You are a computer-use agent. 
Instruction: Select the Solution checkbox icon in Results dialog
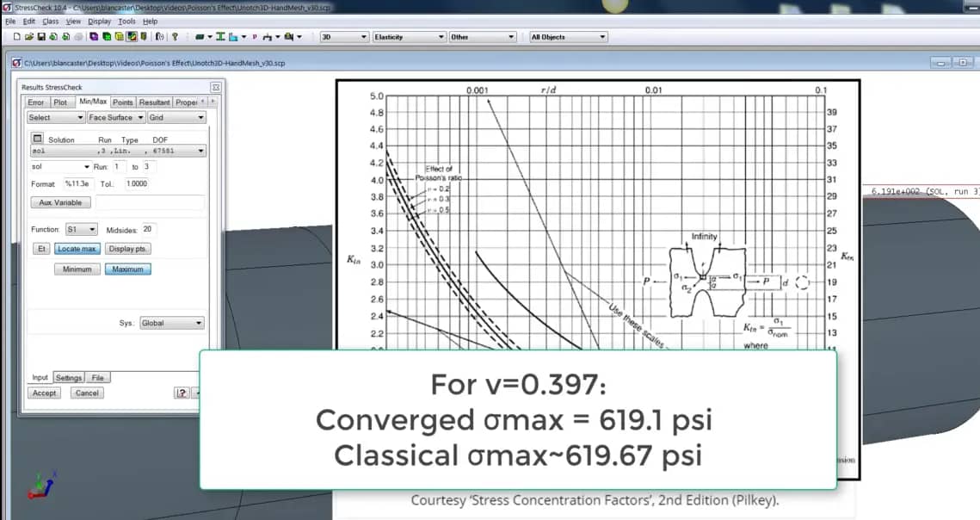tap(35, 138)
